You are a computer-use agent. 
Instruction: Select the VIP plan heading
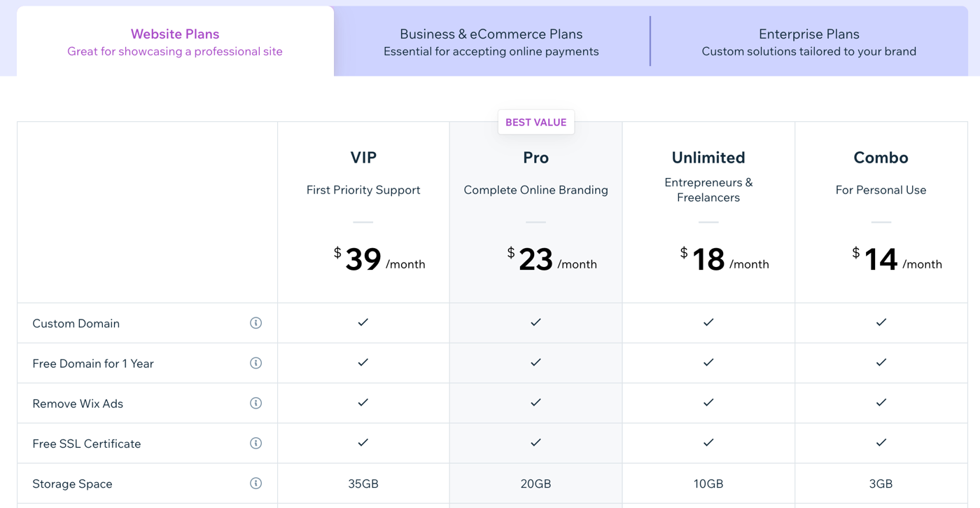tap(363, 158)
